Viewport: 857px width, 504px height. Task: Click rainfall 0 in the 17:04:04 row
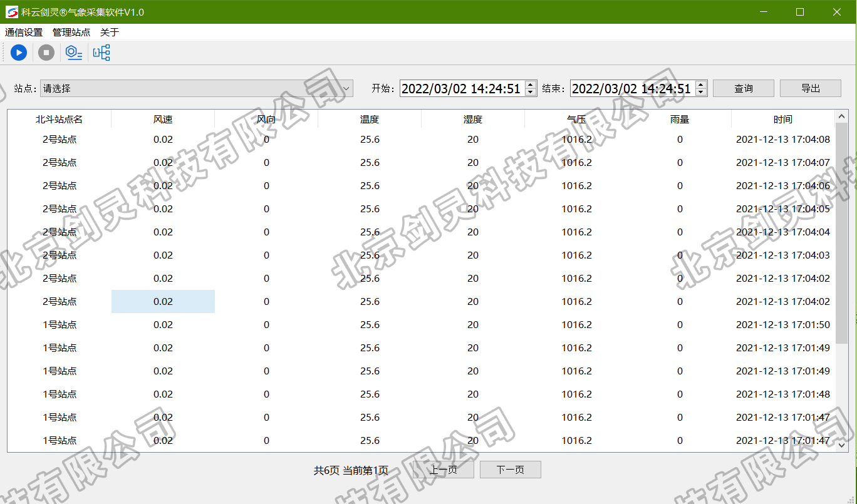coord(680,232)
